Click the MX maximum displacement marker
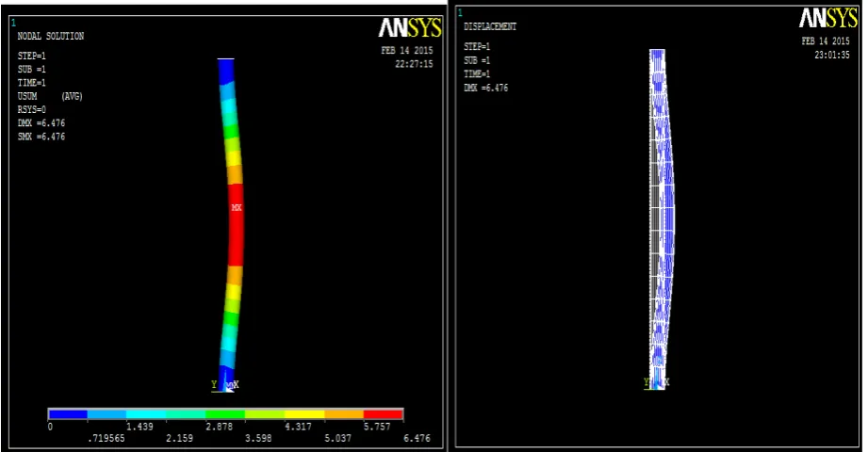 tap(237, 207)
